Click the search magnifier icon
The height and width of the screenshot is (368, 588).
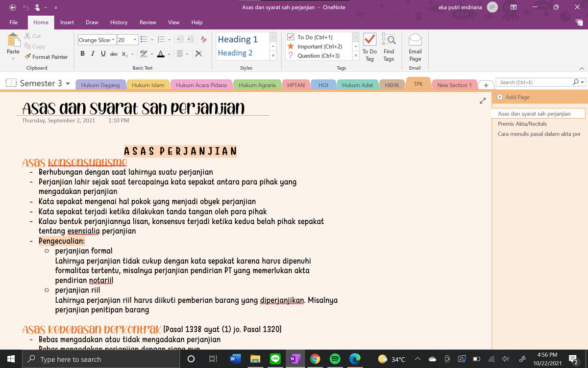click(576, 82)
